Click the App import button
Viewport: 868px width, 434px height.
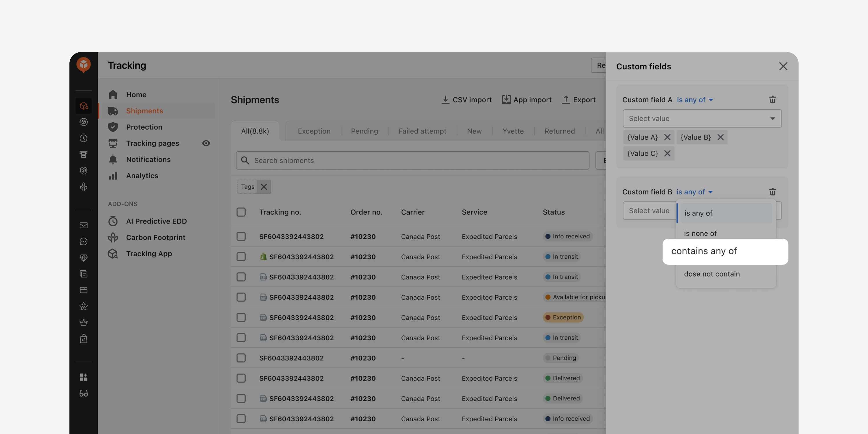[x=527, y=100]
